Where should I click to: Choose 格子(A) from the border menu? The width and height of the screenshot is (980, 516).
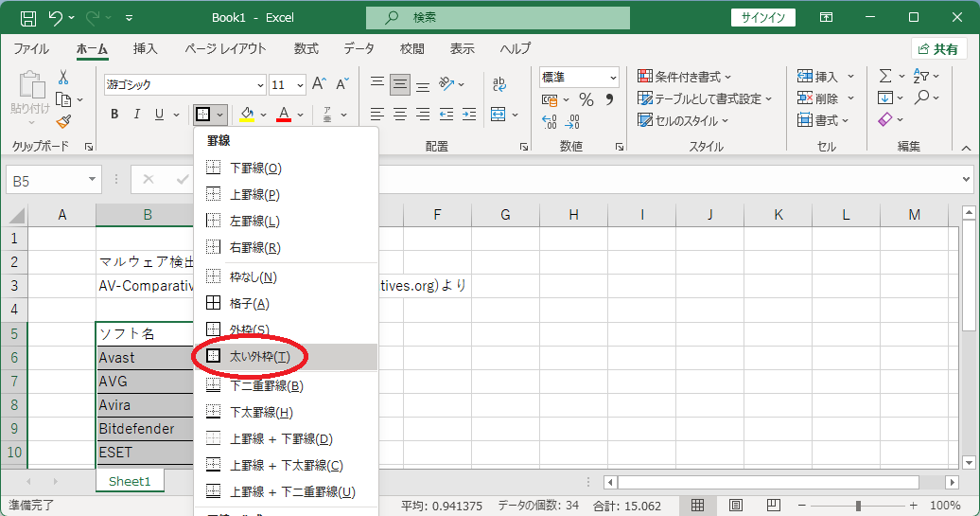pyautogui.click(x=286, y=303)
